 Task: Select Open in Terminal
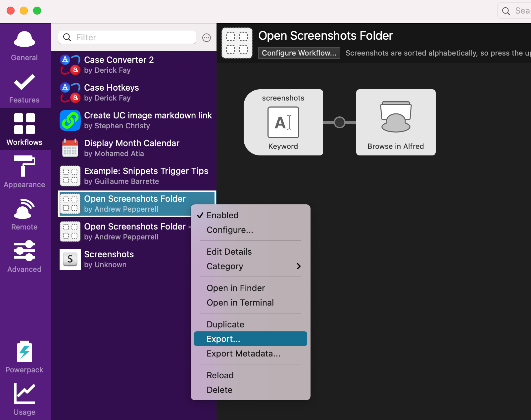pyautogui.click(x=251, y=303)
